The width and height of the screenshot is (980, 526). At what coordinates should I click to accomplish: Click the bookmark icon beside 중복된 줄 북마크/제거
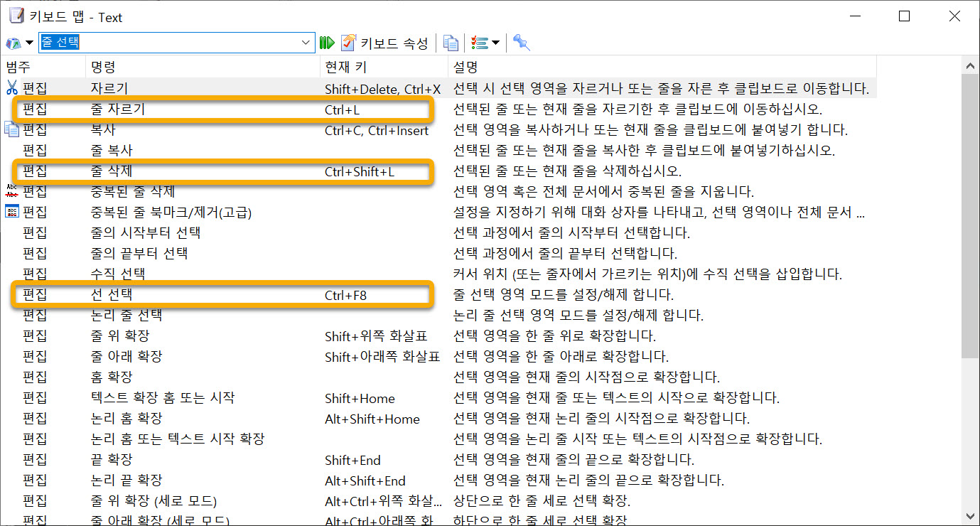click(x=10, y=210)
